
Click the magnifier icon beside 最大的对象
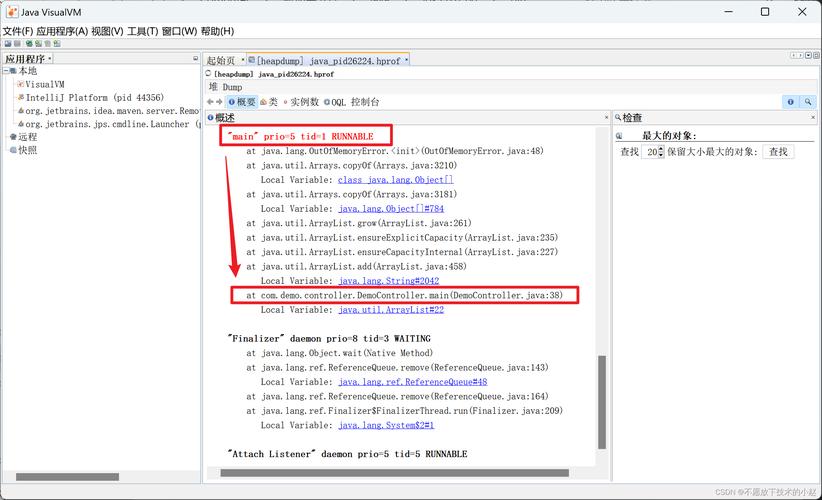(x=619, y=136)
